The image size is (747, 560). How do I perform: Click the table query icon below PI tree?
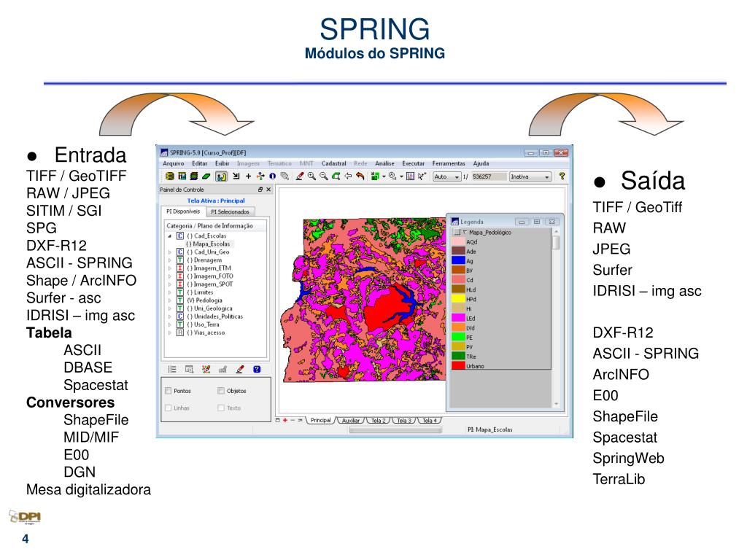tap(189, 370)
